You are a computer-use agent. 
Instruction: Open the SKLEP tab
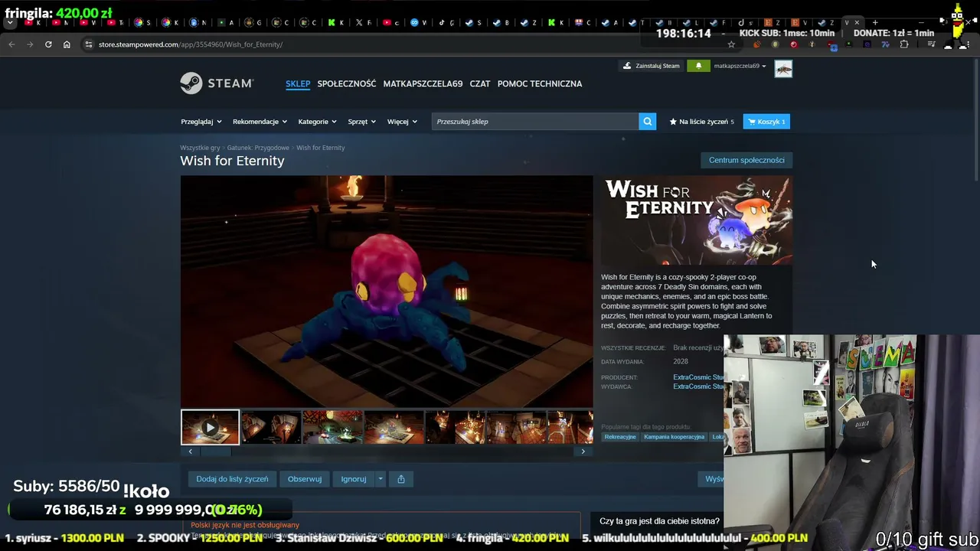pyautogui.click(x=298, y=83)
